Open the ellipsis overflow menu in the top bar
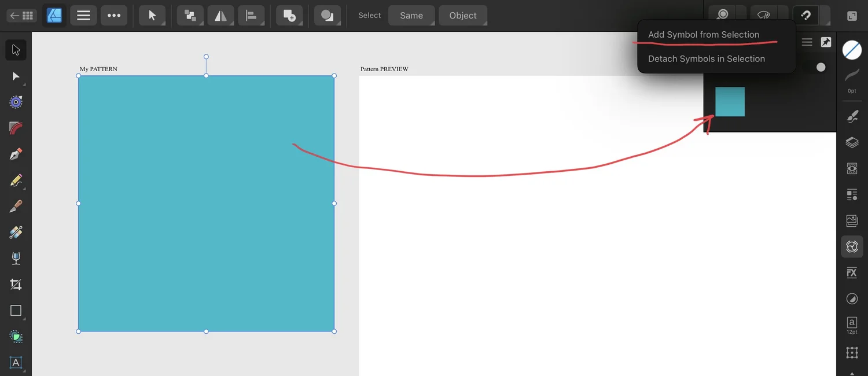This screenshot has height=376, width=868. tap(114, 16)
